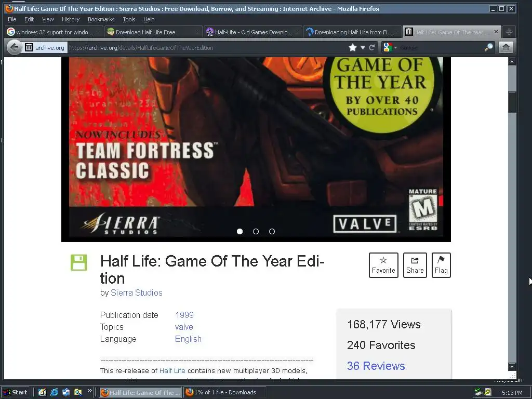Click the Share button
The width and height of the screenshot is (532, 399).
[x=415, y=265]
